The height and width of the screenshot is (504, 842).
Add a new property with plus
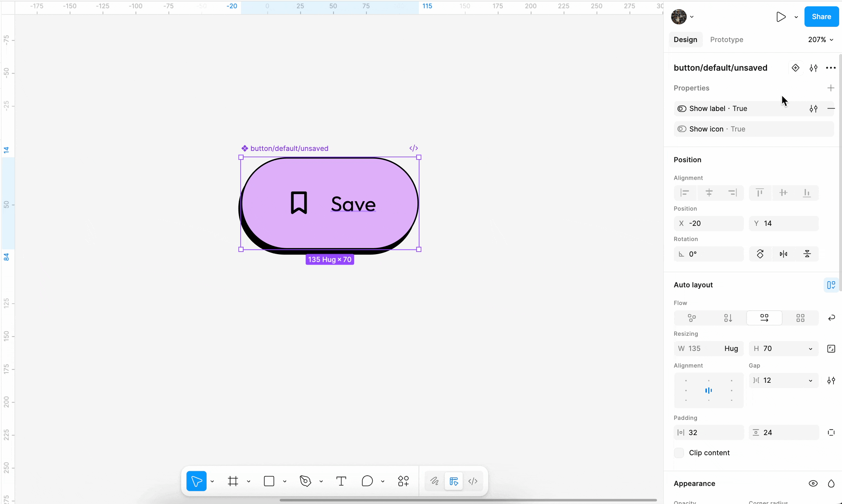(x=831, y=88)
